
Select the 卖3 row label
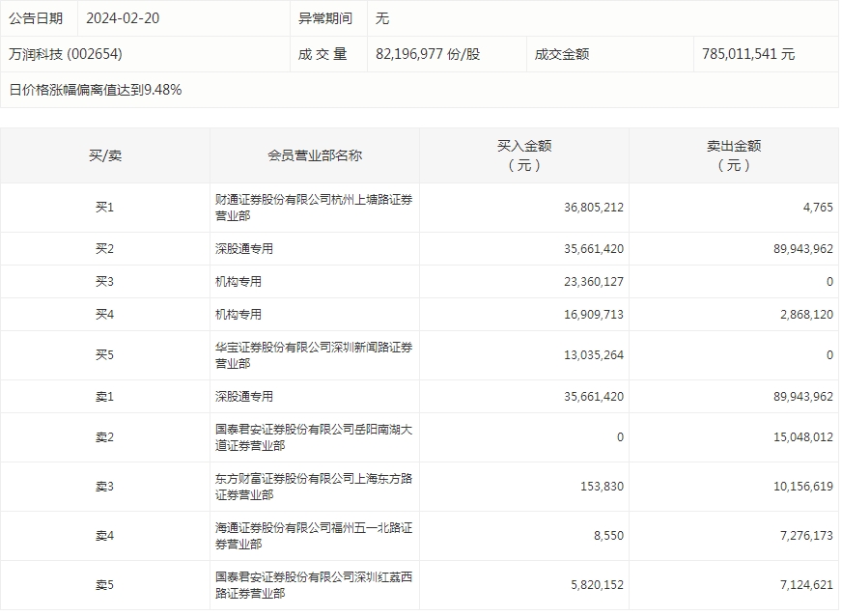[x=104, y=487]
